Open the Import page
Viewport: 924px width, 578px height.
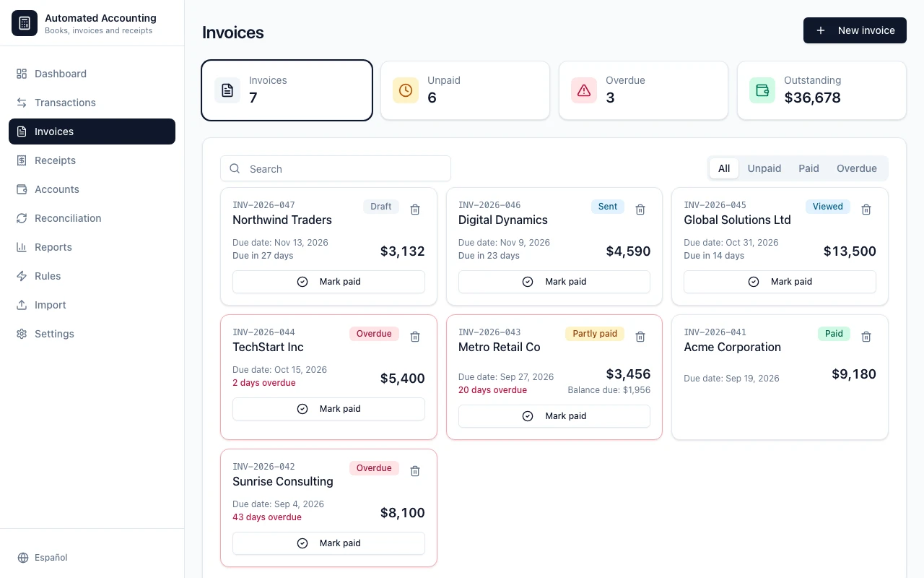92,305
